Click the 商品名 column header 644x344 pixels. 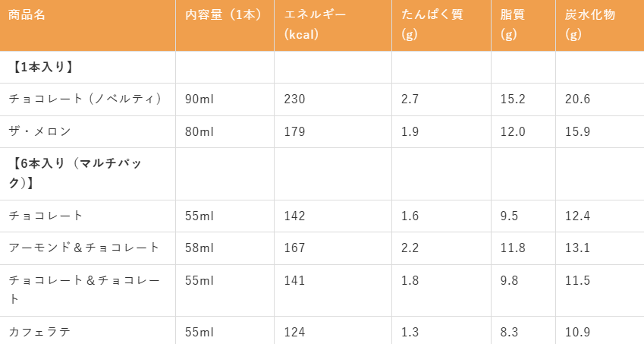tap(27, 14)
